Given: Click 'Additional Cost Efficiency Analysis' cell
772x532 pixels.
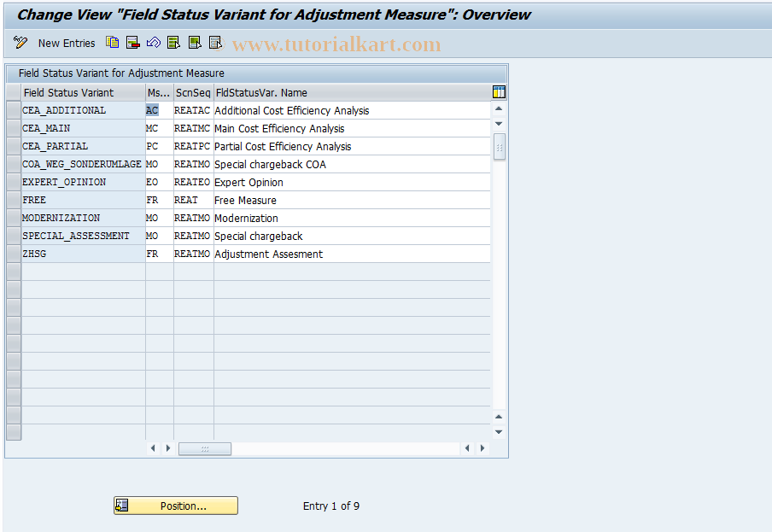Looking at the screenshot, I should tap(352, 110).
